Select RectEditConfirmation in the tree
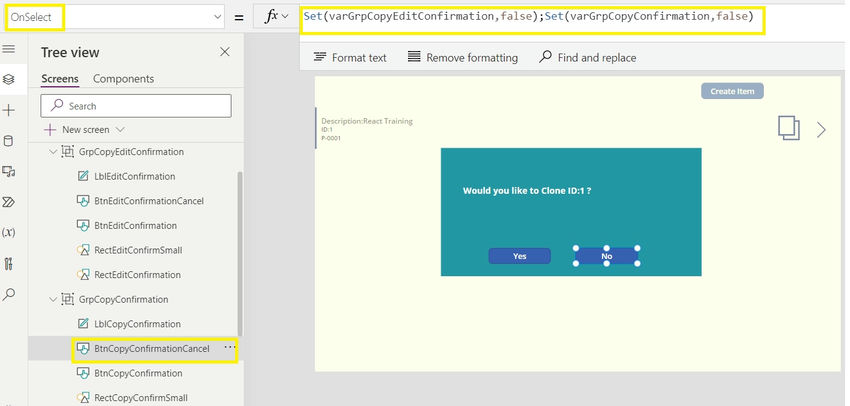The width and height of the screenshot is (850, 406). tap(138, 275)
